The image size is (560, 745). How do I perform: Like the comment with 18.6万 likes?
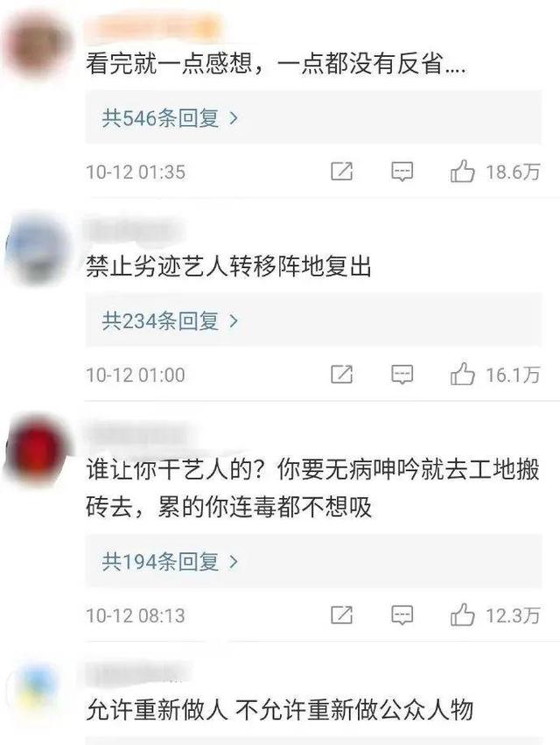(462, 171)
